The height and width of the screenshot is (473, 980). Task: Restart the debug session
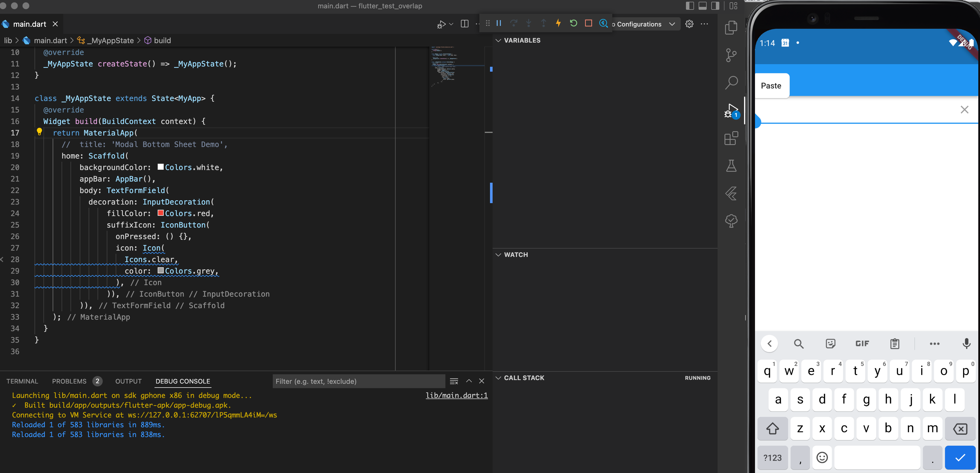(573, 23)
